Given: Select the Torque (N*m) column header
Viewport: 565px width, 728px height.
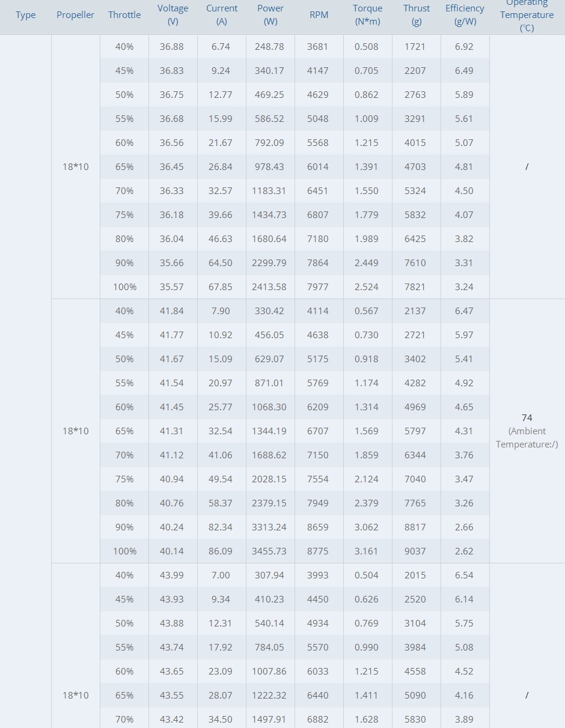Looking at the screenshot, I should 368,15.
